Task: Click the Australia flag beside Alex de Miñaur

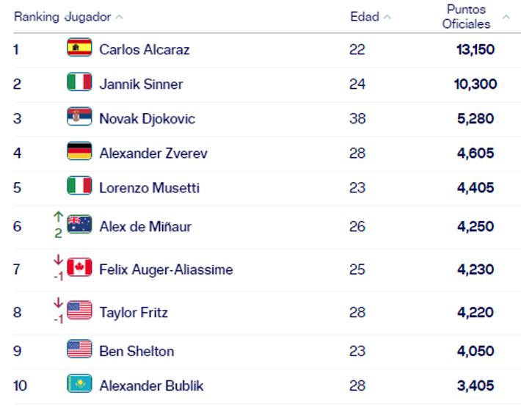Action: (x=79, y=225)
